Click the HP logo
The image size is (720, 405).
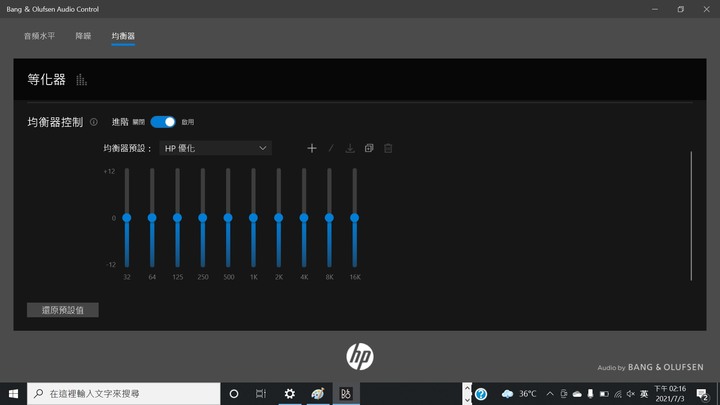(x=360, y=356)
